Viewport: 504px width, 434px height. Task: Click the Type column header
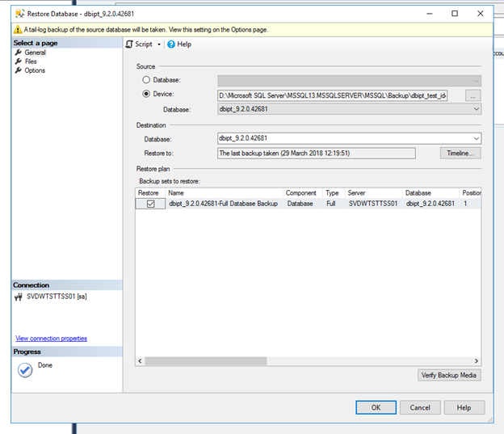click(x=334, y=193)
